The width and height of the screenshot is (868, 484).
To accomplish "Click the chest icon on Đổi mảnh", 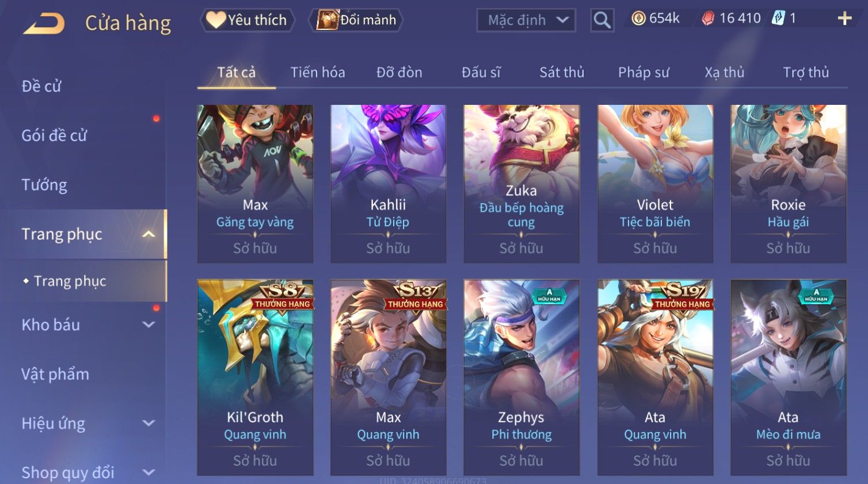I will (x=328, y=20).
